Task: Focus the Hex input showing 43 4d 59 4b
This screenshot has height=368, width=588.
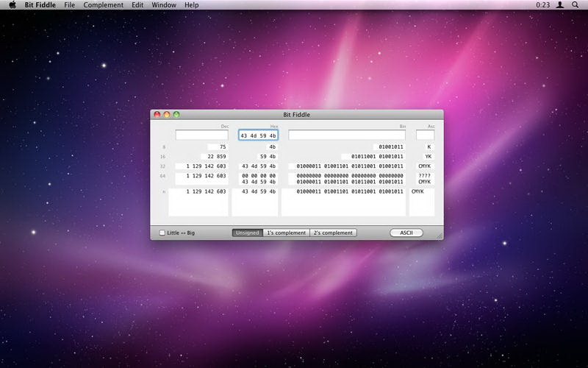Action: pyautogui.click(x=258, y=135)
